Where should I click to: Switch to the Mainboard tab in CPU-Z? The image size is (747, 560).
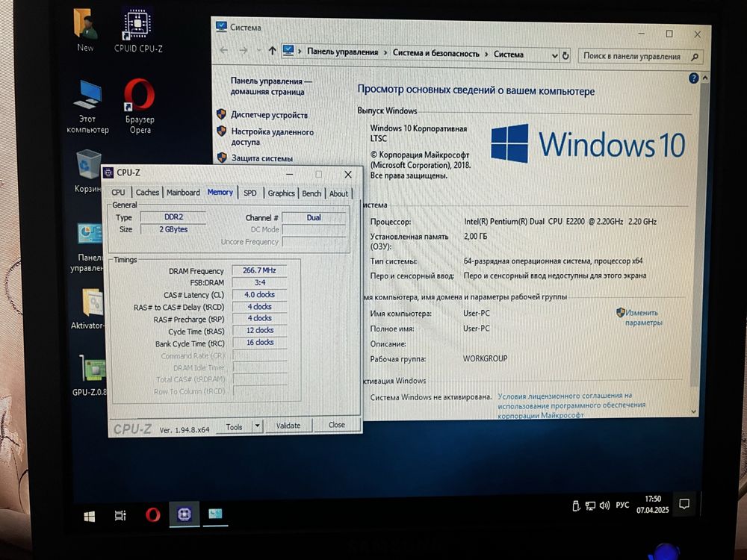183,193
